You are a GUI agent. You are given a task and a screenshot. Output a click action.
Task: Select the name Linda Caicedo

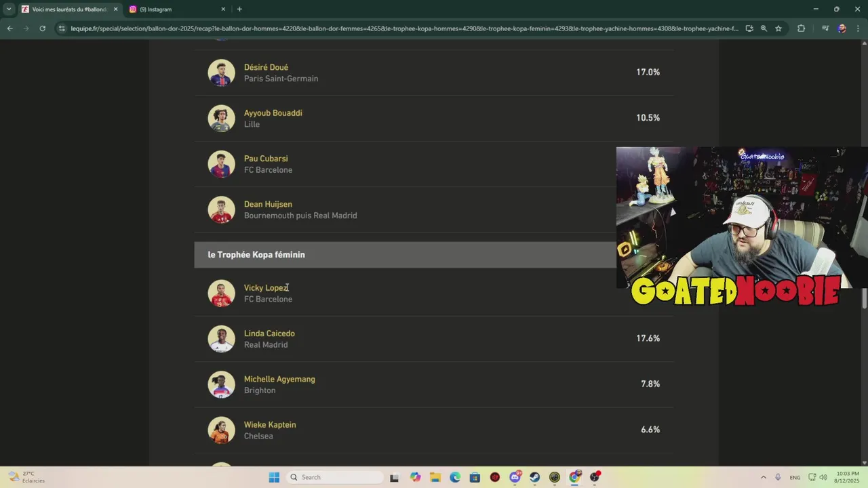tap(269, 333)
